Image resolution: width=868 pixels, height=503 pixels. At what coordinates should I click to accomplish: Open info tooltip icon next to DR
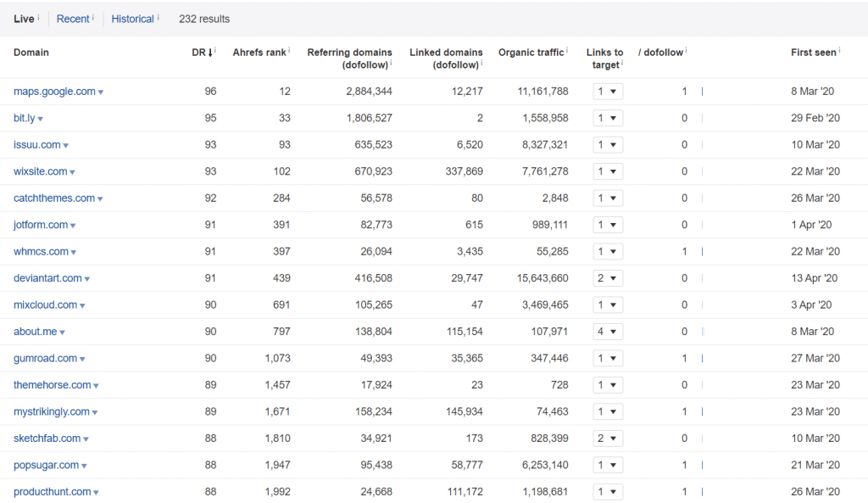click(215, 50)
